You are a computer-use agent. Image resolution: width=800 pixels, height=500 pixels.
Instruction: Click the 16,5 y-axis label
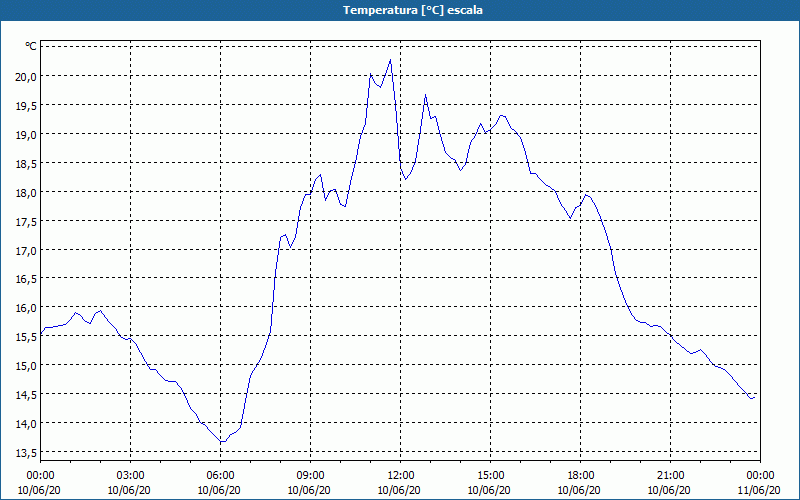point(27,279)
